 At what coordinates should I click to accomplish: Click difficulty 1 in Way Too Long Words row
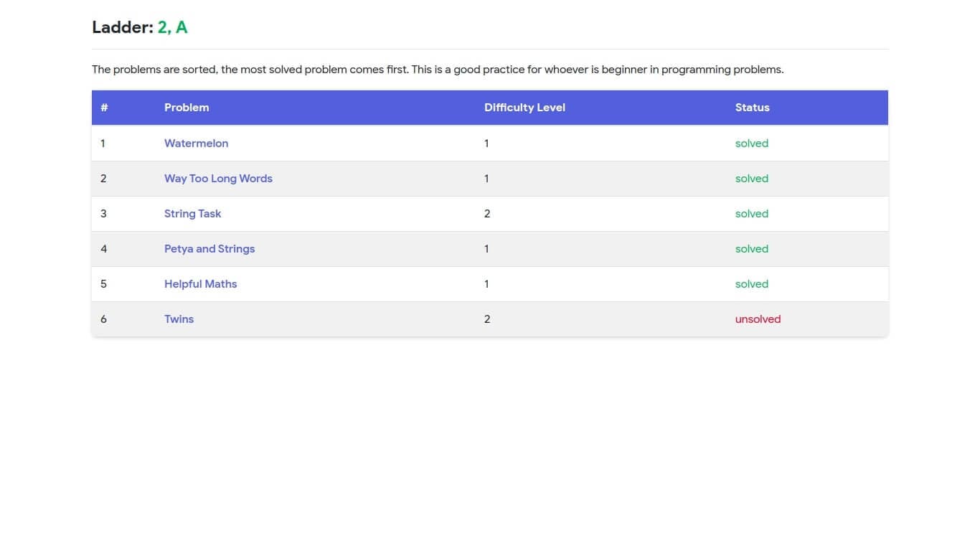pos(486,179)
